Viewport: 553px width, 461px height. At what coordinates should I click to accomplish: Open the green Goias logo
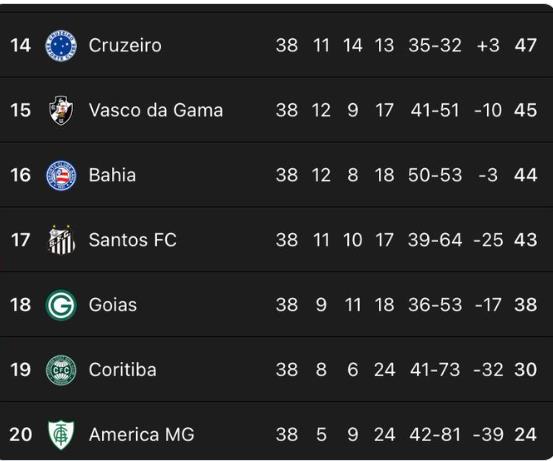[61, 305]
